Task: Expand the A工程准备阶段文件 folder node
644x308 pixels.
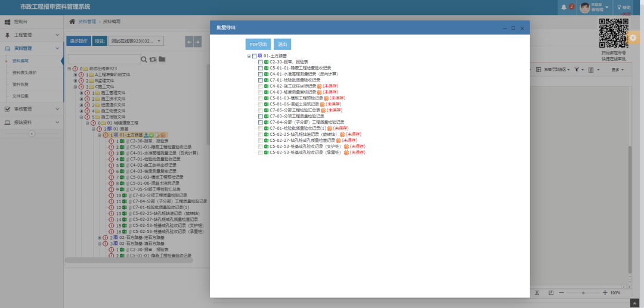Action: click(75, 74)
